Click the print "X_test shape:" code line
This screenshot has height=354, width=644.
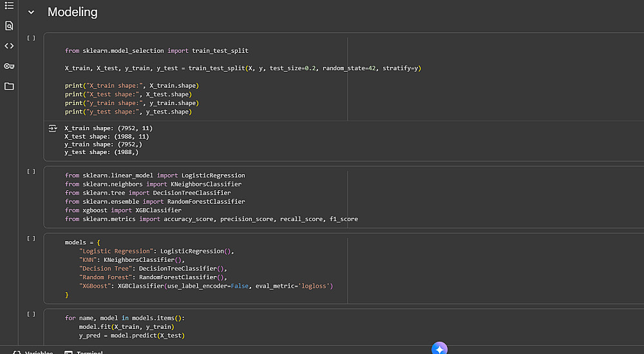128,95
